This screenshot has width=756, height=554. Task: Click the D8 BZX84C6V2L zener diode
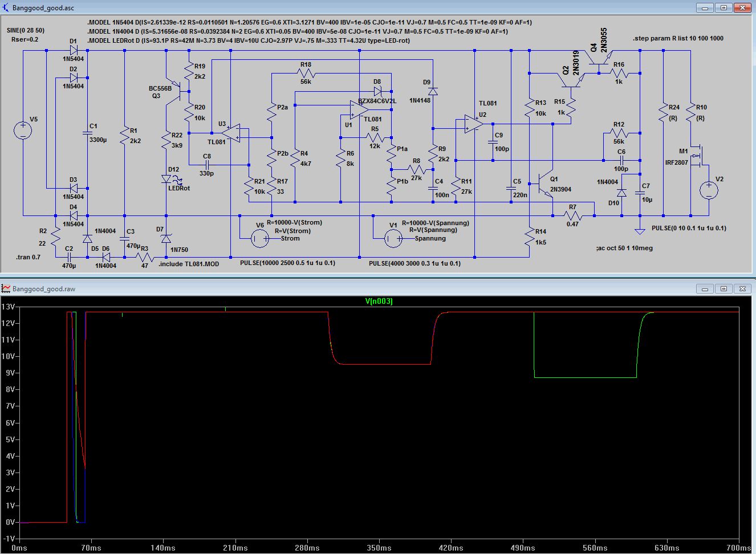[378, 91]
